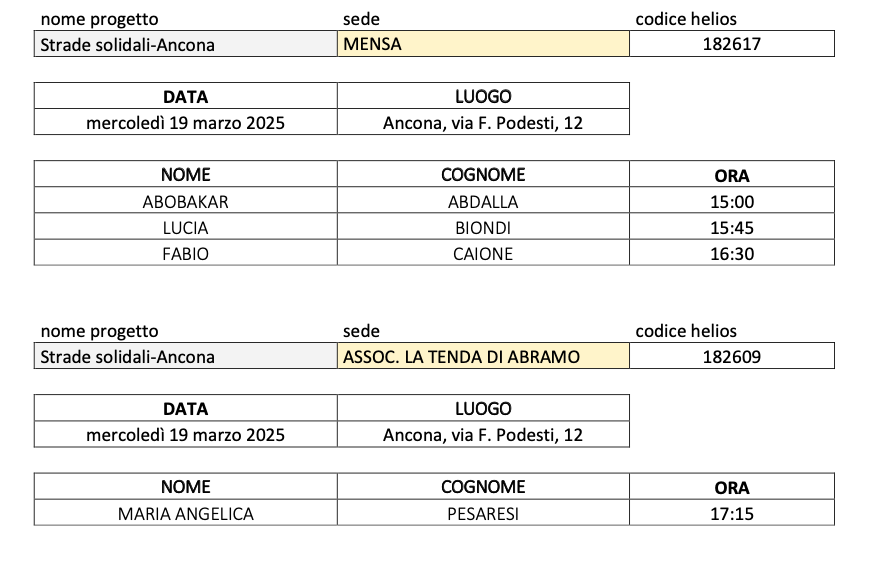The width and height of the screenshot is (880, 562).
Task: Click the FABIO name cell
Action: click(x=185, y=253)
